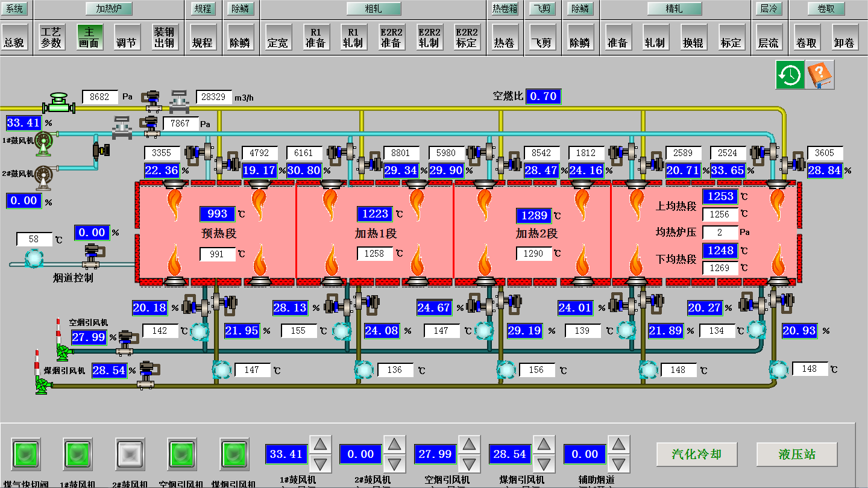This screenshot has height=488, width=868.
Task: Decrease 2#鼓风机 setpoint with down arrow
Action: [394, 464]
